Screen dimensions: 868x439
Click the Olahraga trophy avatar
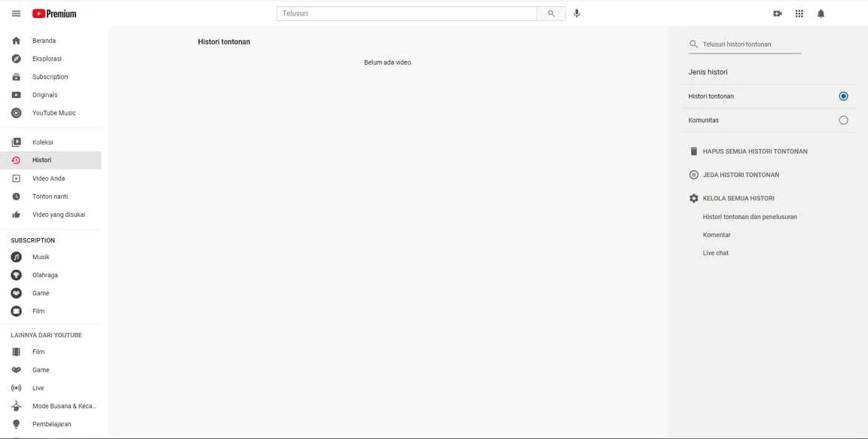(x=16, y=275)
